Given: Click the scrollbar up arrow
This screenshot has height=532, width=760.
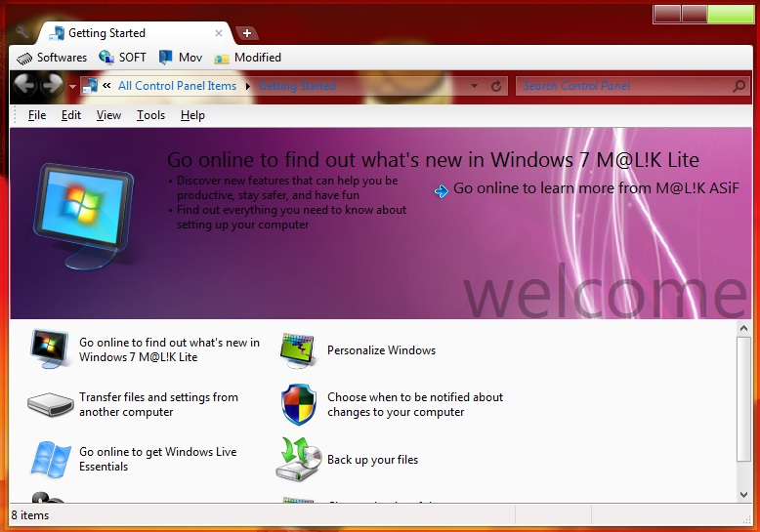Looking at the screenshot, I should pos(743,328).
